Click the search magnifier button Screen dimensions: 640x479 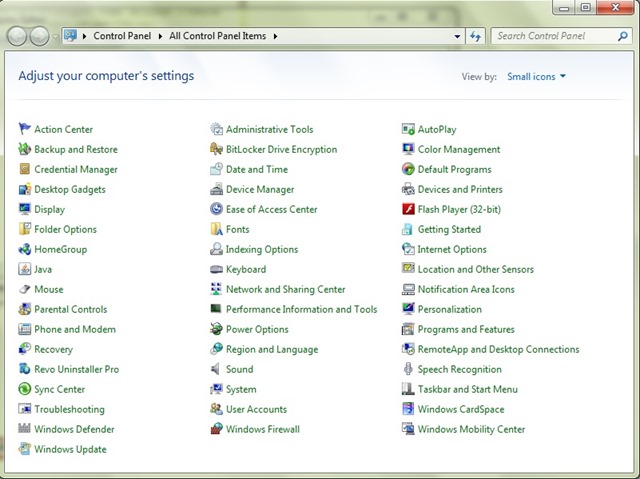click(x=622, y=36)
